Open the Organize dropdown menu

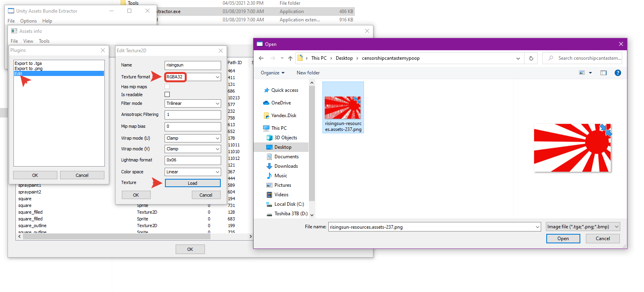(x=273, y=73)
